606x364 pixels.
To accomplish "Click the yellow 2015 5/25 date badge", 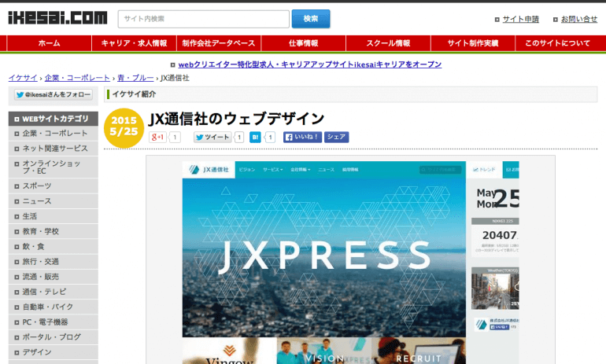I will click(x=124, y=128).
